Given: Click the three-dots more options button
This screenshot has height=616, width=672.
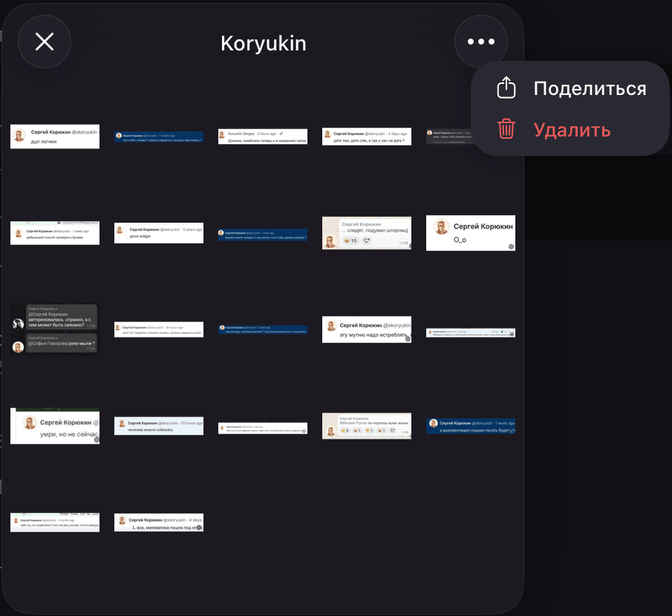Looking at the screenshot, I should tap(481, 42).
